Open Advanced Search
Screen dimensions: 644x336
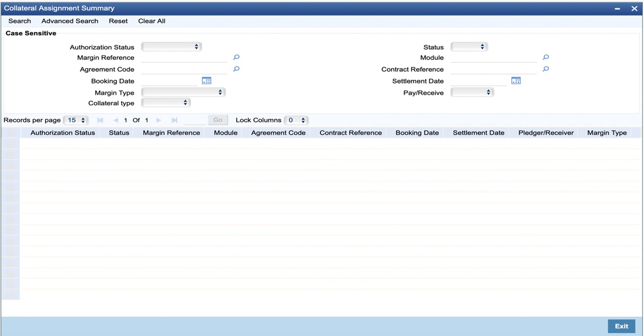pyautogui.click(x=70, y=21)
